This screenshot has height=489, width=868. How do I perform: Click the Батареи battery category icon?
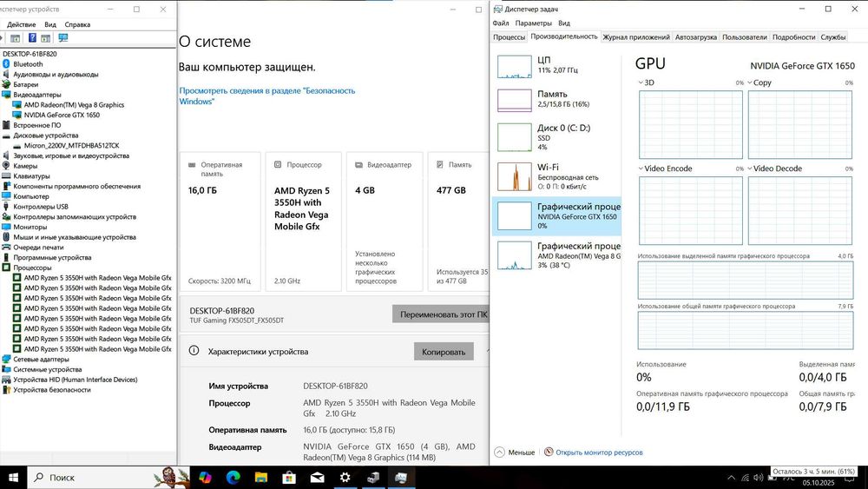(x=6, y=85)
